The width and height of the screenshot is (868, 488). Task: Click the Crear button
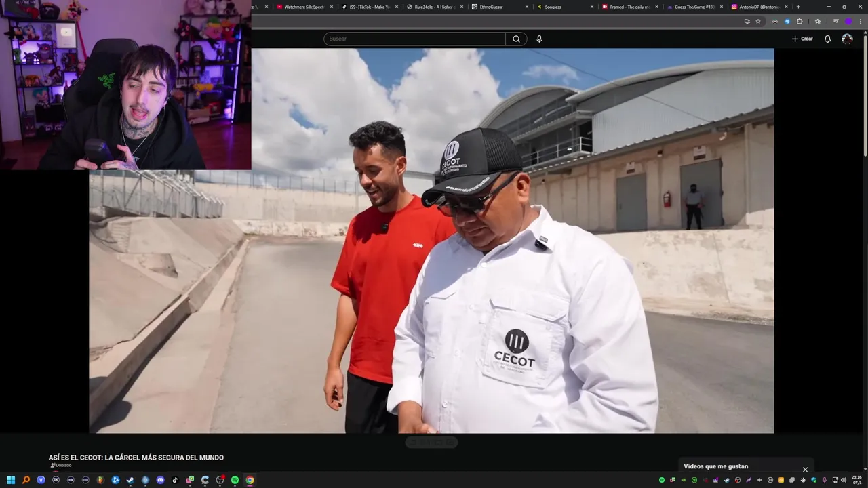pos(802,39)
